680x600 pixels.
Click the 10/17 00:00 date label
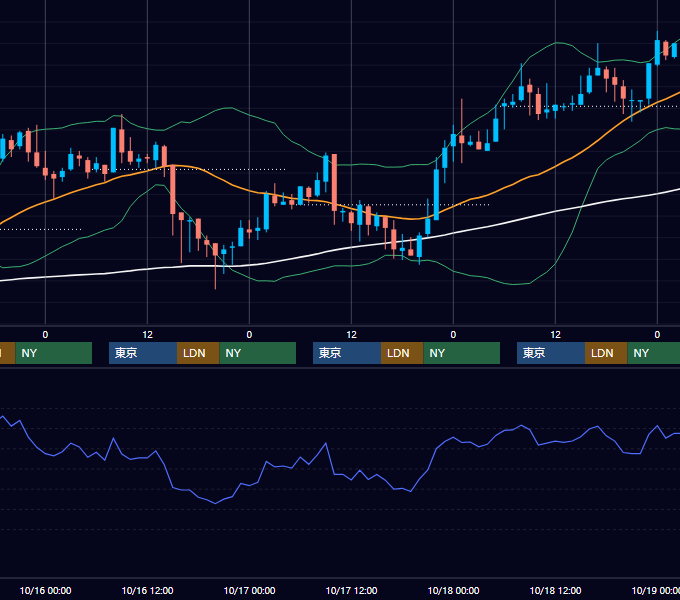pos(249,590)
